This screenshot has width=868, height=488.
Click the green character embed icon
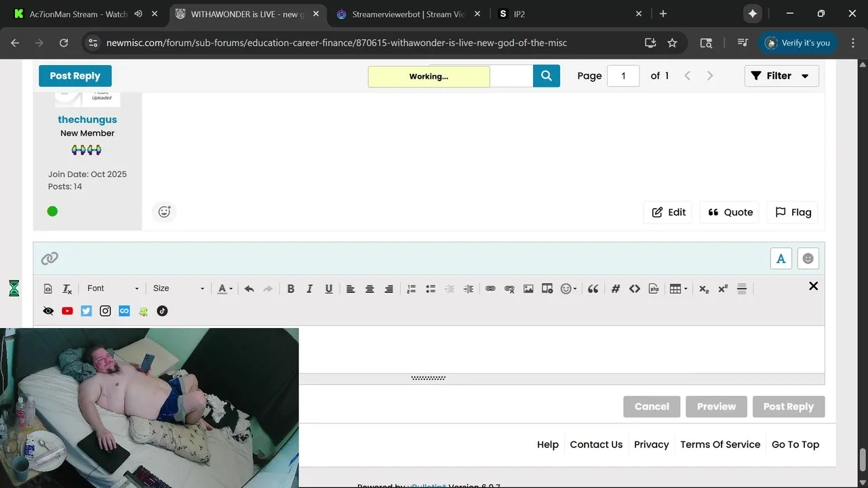(143, 311)
